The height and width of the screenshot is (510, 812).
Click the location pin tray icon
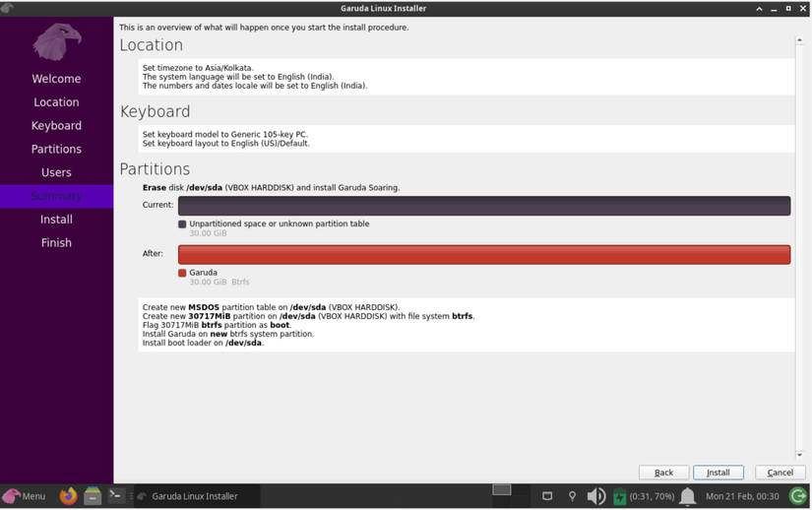572,496
